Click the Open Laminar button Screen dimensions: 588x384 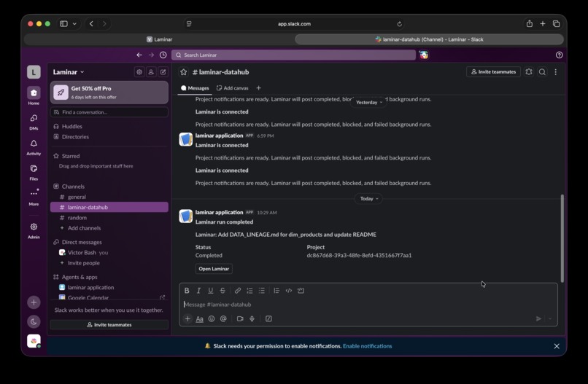[214, 269]
